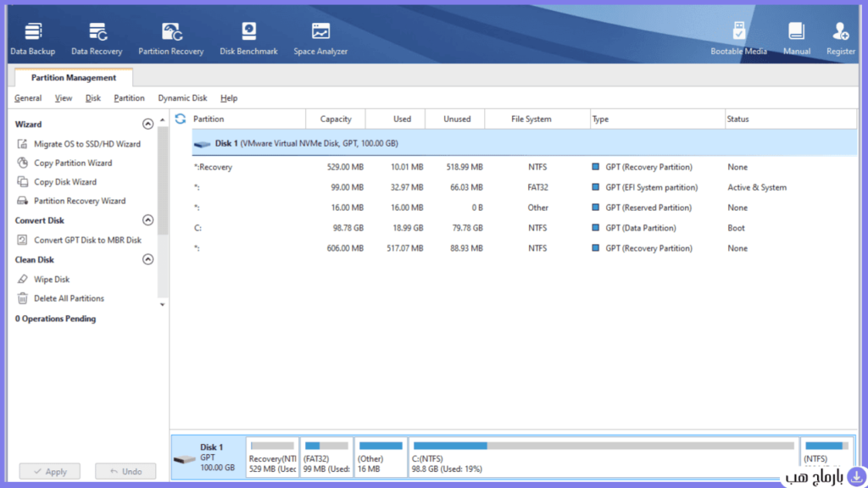
Task: Select the last (NTFS) block in the disk map
Action: click(x=826, y=457)
